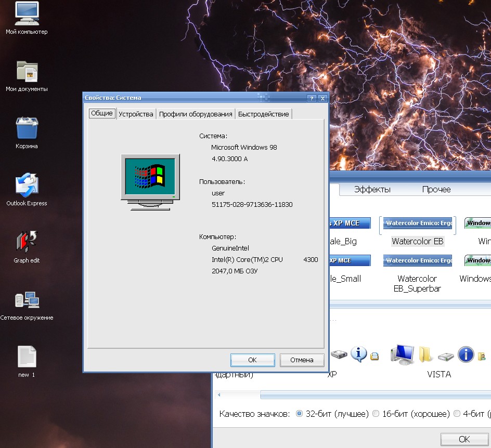Switch to the Устройства tab
The image size is (491, 448).
tap(136, 114)
